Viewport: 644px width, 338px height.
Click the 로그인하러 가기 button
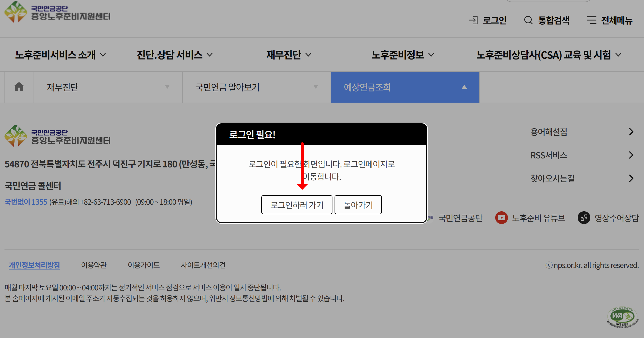click(296, 204)
